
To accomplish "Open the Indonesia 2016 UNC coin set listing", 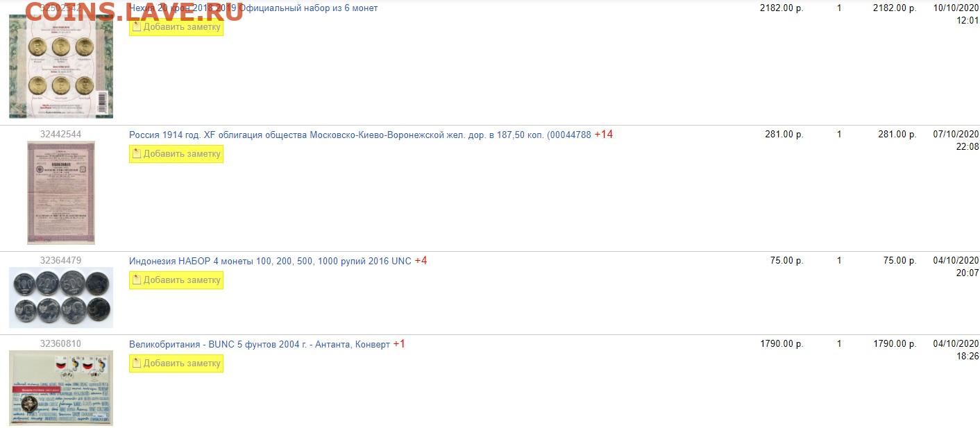I will point(270,261).
